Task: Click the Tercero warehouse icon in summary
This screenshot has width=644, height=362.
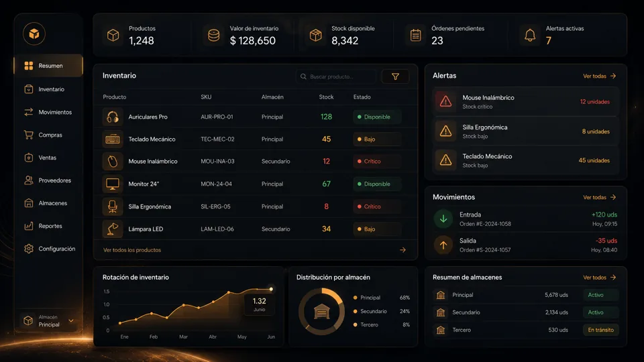Action: 440,330
